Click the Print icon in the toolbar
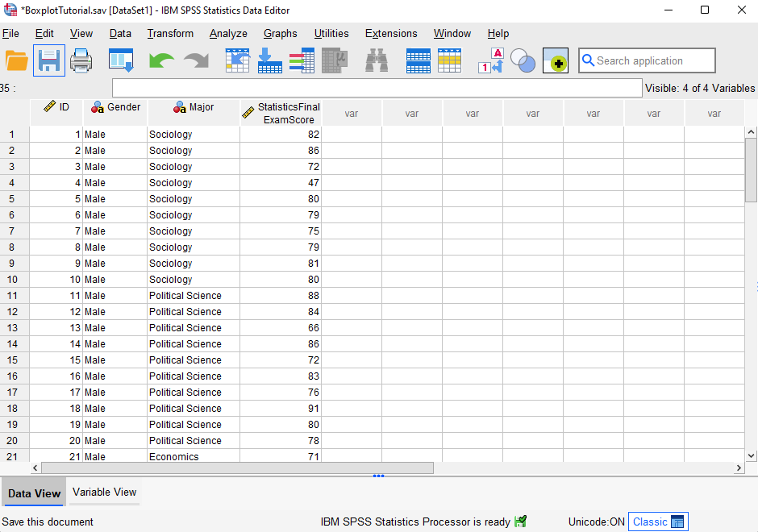Viewport: 758px width, 532px height. (x=80, y=60)
